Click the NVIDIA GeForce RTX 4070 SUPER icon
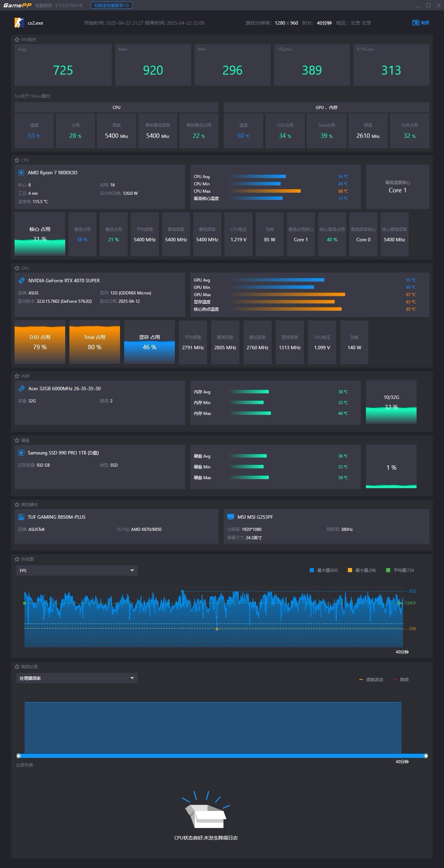Viewport: 444px width, 868px height. (x=21, y=281)
